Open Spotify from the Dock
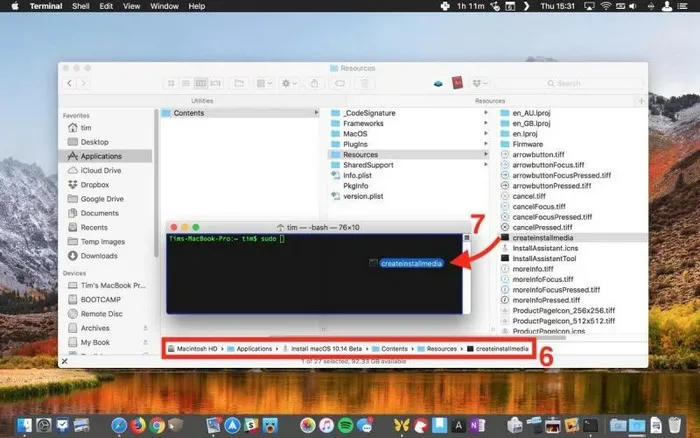Image resolution: width=700 pixels, height=438 pixels. [346, 425]
